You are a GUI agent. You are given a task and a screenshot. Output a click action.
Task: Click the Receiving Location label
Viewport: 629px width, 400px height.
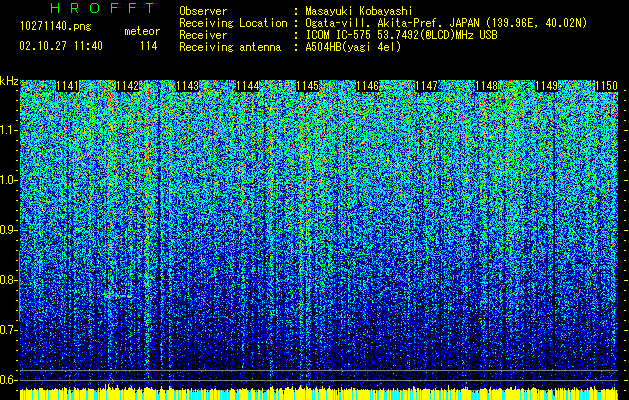click(x=233, y=23)
